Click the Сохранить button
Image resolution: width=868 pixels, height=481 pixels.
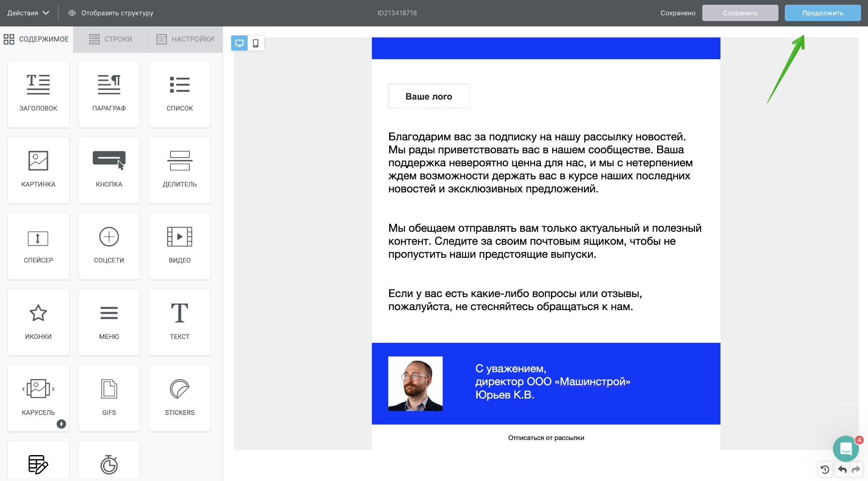[x=740, y=13]
